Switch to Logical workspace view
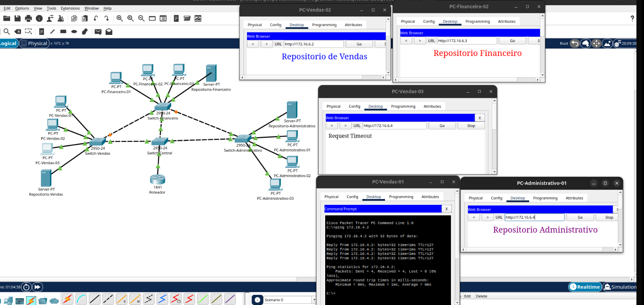This screenshot has height=305, width=644. (8, 43)
